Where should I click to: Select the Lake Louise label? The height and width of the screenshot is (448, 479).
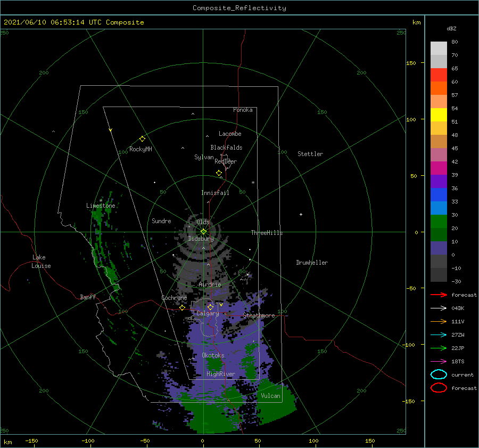click(41, 262)
